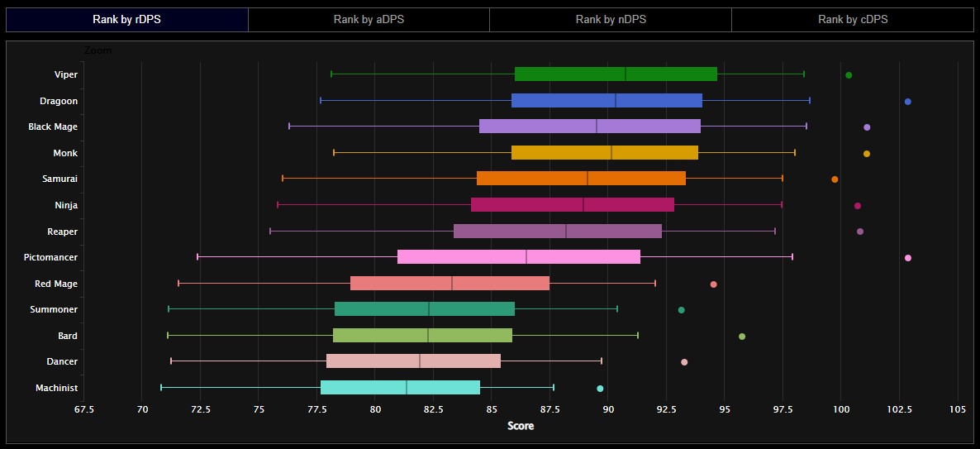Click the Black Mage job label
This screenshot has height=449, width=980.
click(53, 127)
